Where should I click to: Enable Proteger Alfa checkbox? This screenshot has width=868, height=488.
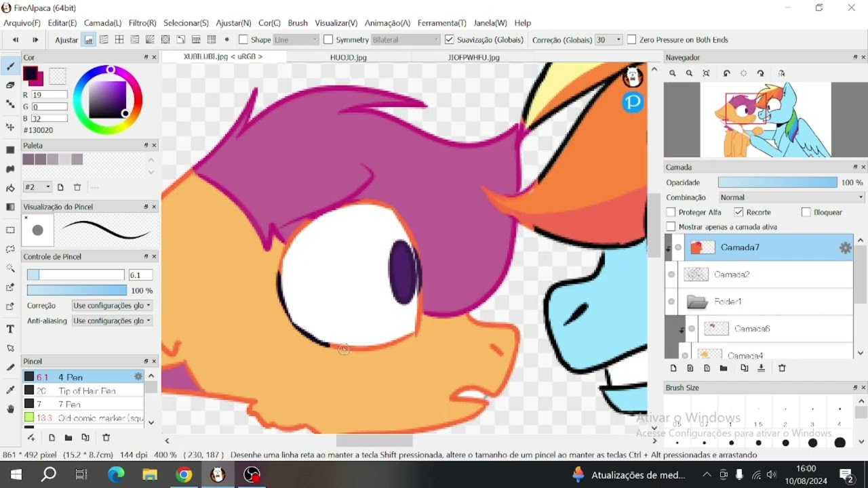point(671,212)
